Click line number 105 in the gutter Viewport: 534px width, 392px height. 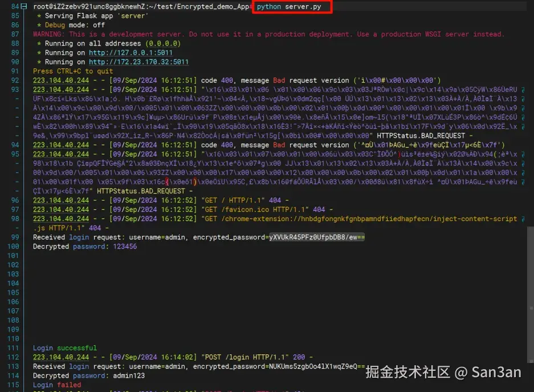tap(13, 292)
